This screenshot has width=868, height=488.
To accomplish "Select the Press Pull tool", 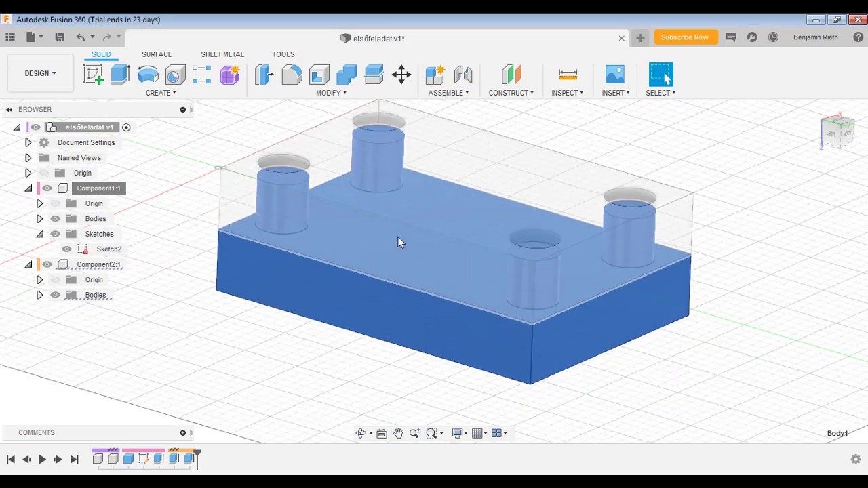I will pos(264,75).
